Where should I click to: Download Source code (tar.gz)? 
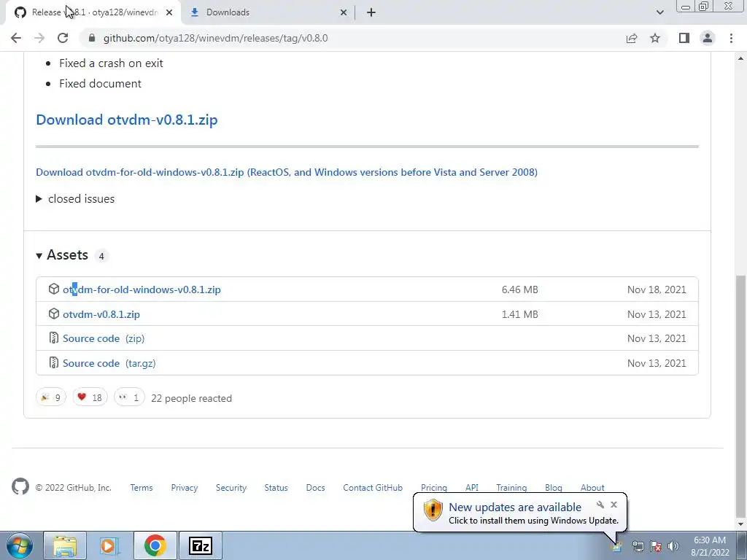click(109, 363)
